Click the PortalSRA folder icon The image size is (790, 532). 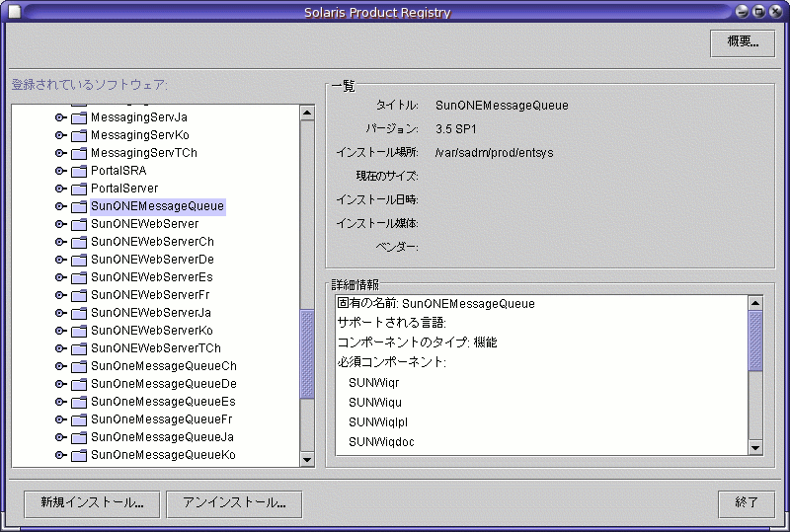click(x=79, y=172)
